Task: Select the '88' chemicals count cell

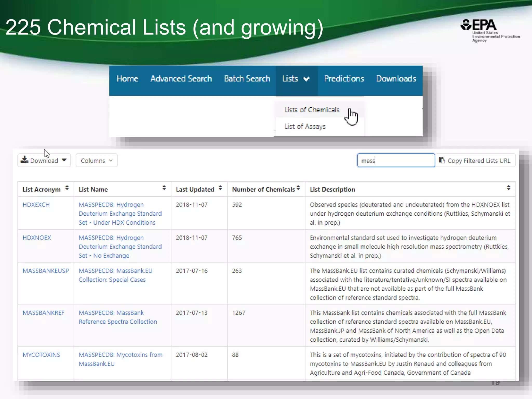Action: (x=235, y=355)
